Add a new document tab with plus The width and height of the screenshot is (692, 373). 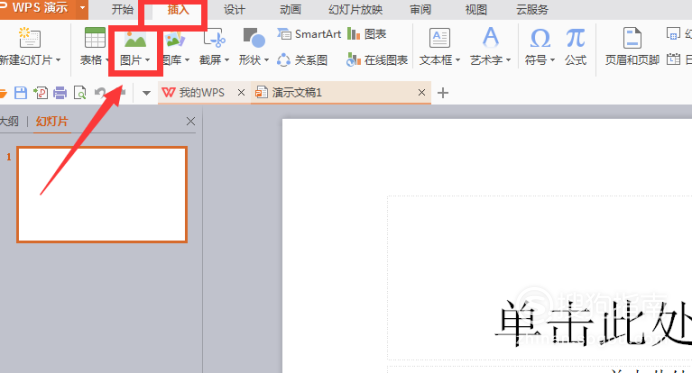point(443,93)
